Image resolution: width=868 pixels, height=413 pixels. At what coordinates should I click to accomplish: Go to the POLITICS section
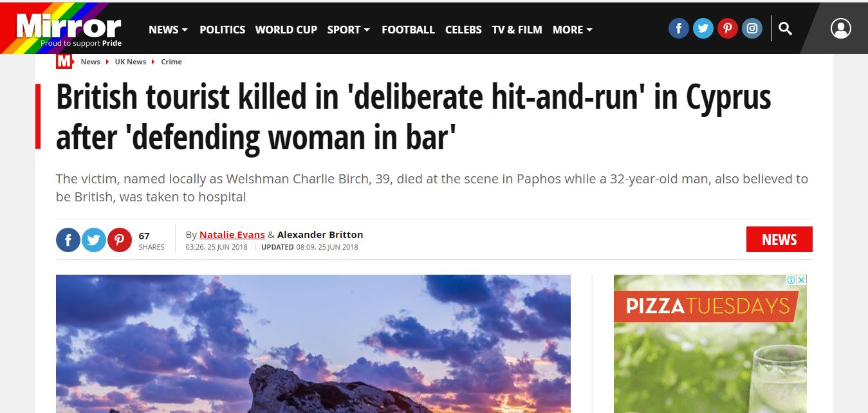(x=222, y=30)
